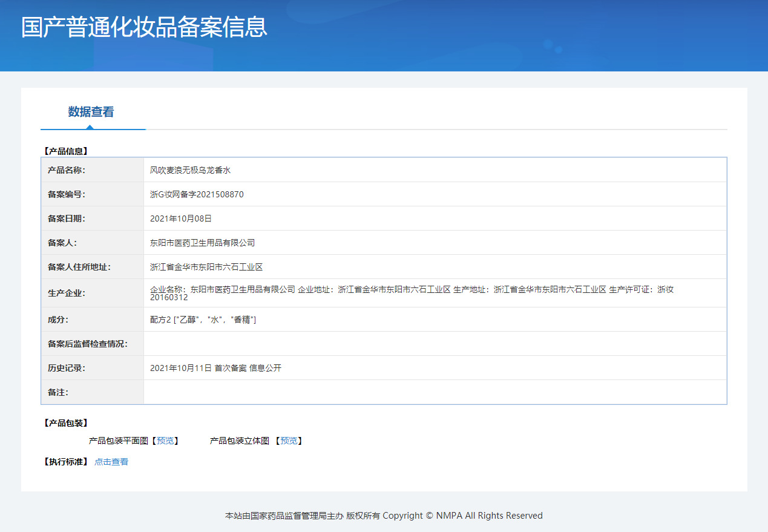This screenshot has height=532, width=768.
Task: Click the 产品名称 label cell
Action: [93, 170]
